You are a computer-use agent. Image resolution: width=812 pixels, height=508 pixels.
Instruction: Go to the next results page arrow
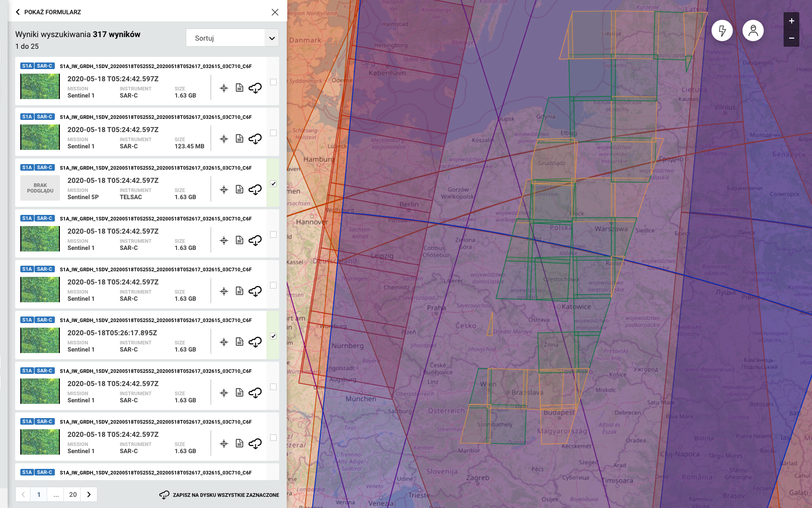[89, 494]
